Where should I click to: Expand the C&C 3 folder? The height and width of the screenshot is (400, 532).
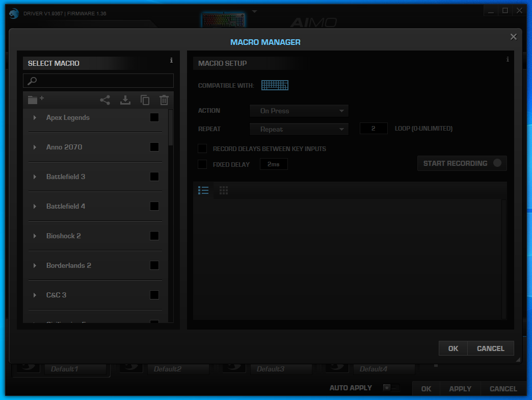pos(35,295)
